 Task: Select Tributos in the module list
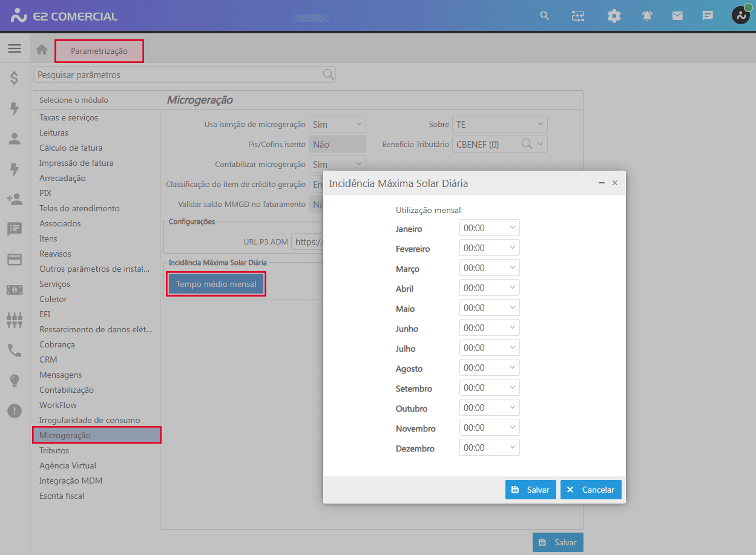(54, 450)
